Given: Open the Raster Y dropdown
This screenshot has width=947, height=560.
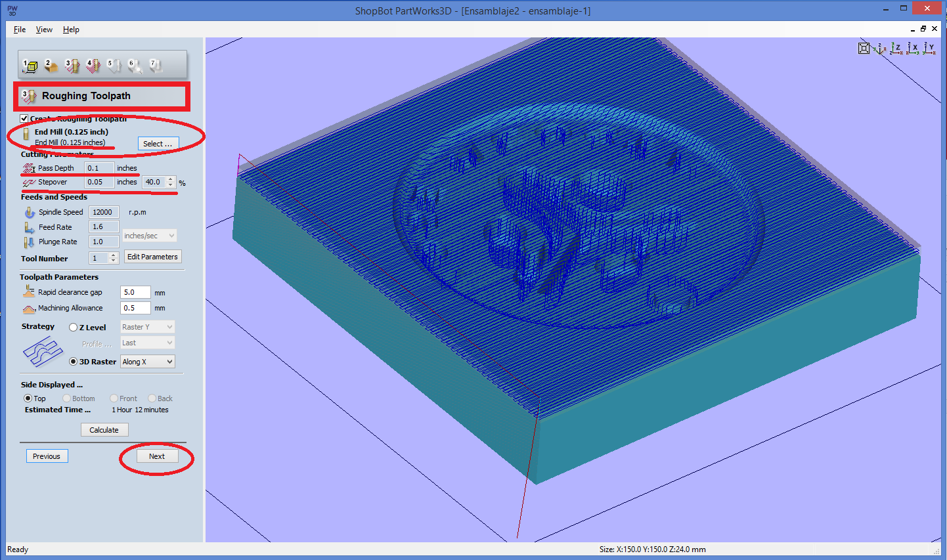Looking at the screenshot, I should [x=148, y=327].
